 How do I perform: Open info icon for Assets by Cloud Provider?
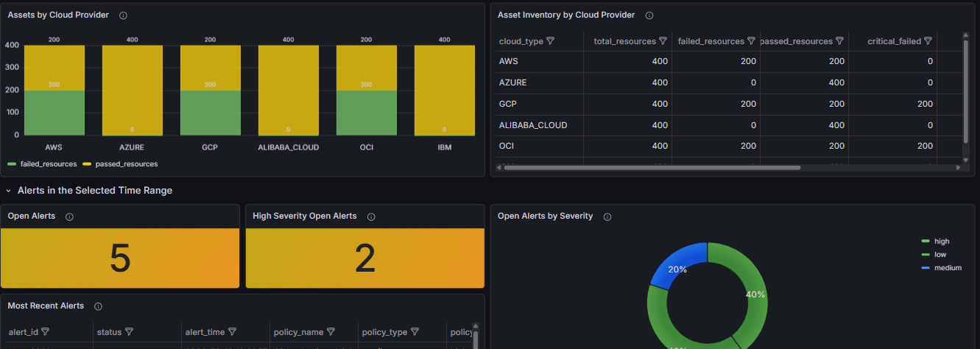(x=123, y=15)
